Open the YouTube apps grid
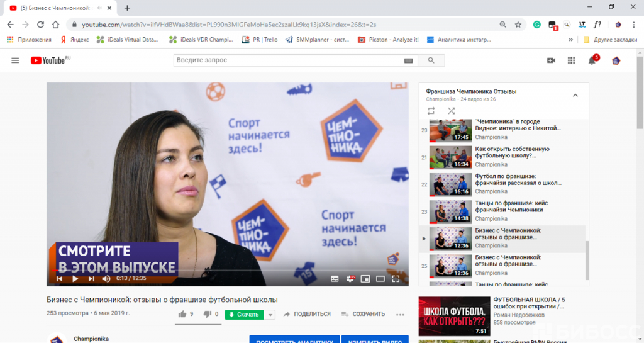Image resolution: width=644 pixels, height=343 pixels. pyautogui.click(x=571, y=60)
